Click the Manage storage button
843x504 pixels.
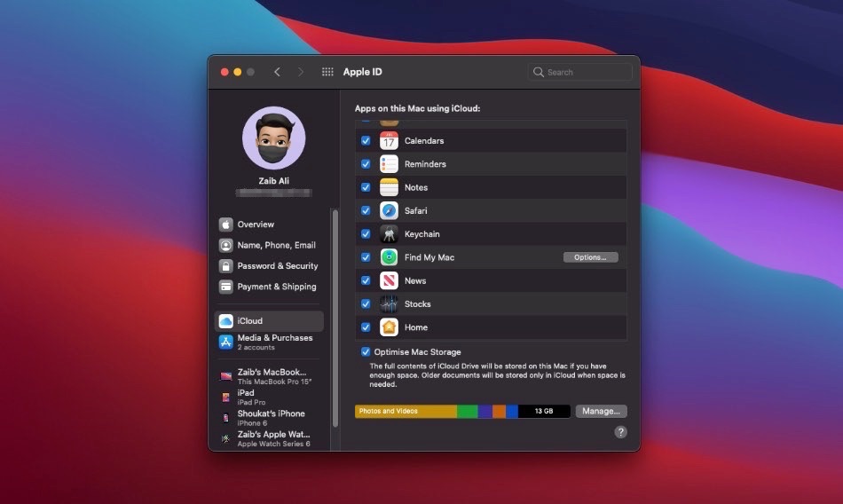pyautogui.click(x=601, y=411)
